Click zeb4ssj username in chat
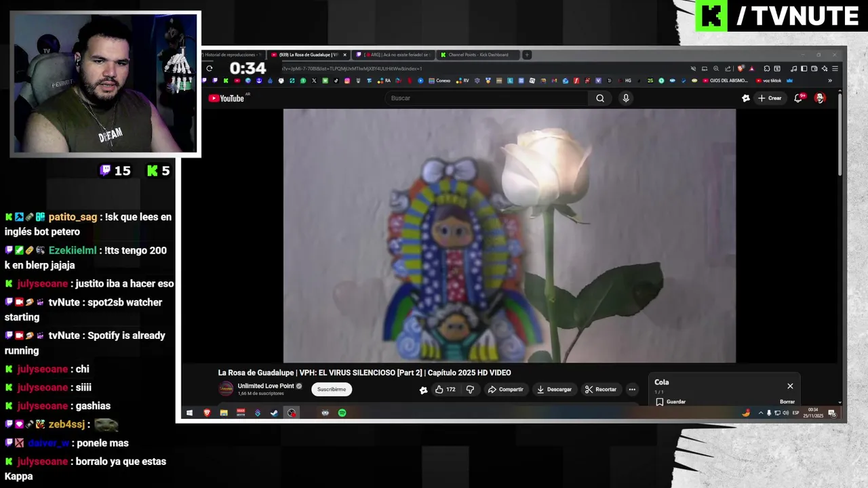 pyautogui.click(x=66, y=424)
